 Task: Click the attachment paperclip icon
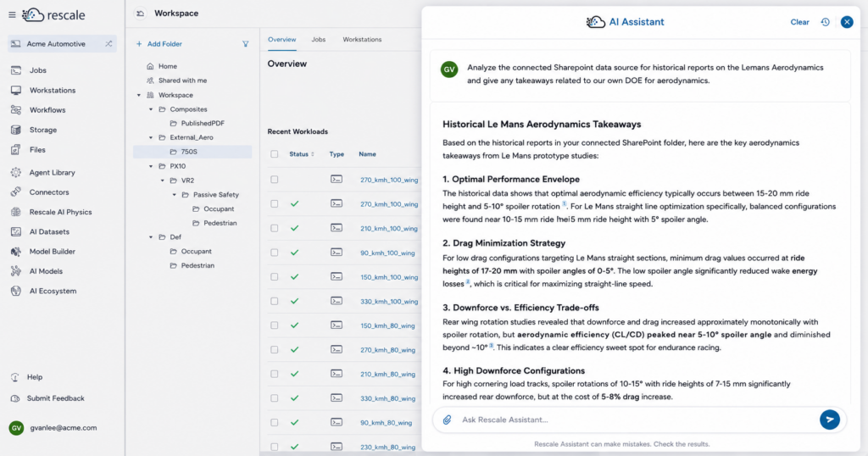(447, 420)
